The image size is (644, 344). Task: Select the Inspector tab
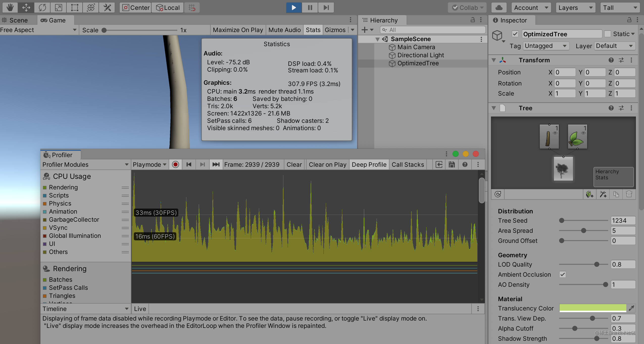tap(512, 20)
